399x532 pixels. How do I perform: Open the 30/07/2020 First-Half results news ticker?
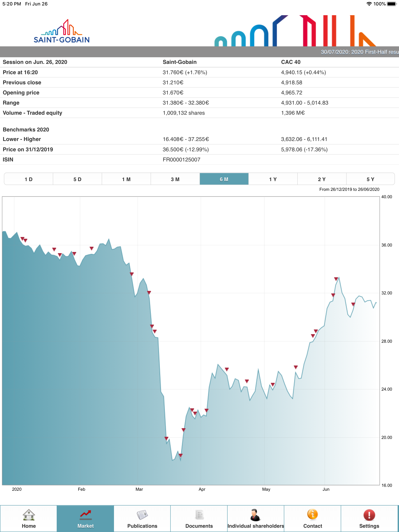coord(360,52)
